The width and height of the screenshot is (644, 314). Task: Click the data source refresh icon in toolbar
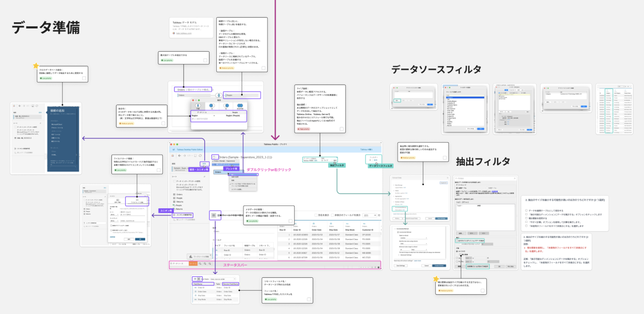point(200,156)
